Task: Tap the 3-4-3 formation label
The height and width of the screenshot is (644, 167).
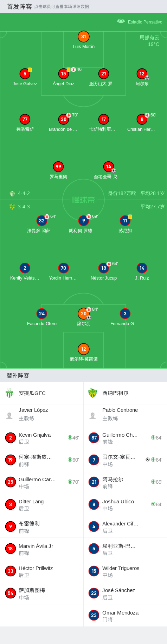Action: [x=24, y=207]
